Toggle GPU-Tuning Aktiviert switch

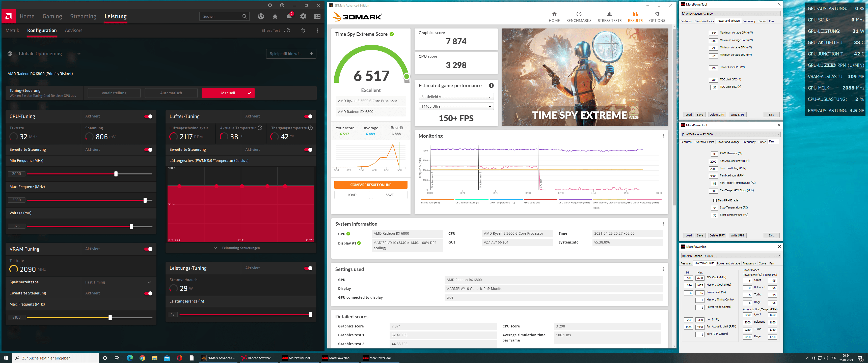(x=148, y=116)
